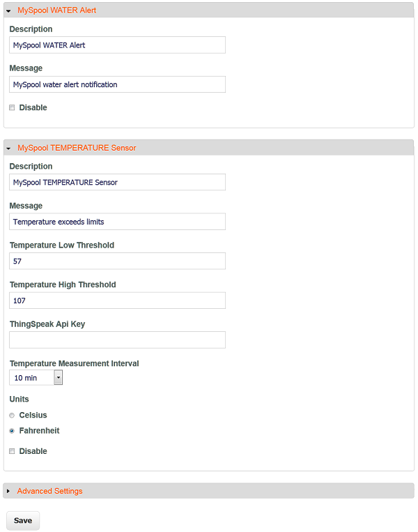Click the MySpool WATER Alert header title
This screenshot has width=418, height=532.
(57, 10)
